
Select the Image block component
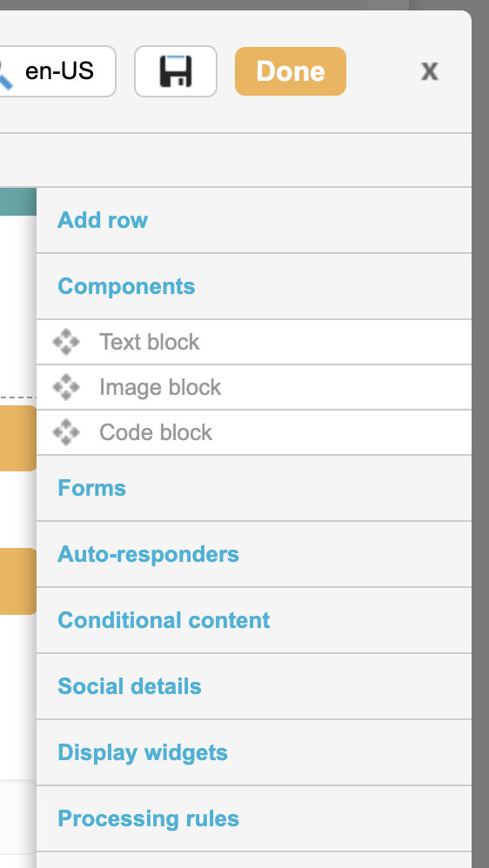(x=254, y=387)
